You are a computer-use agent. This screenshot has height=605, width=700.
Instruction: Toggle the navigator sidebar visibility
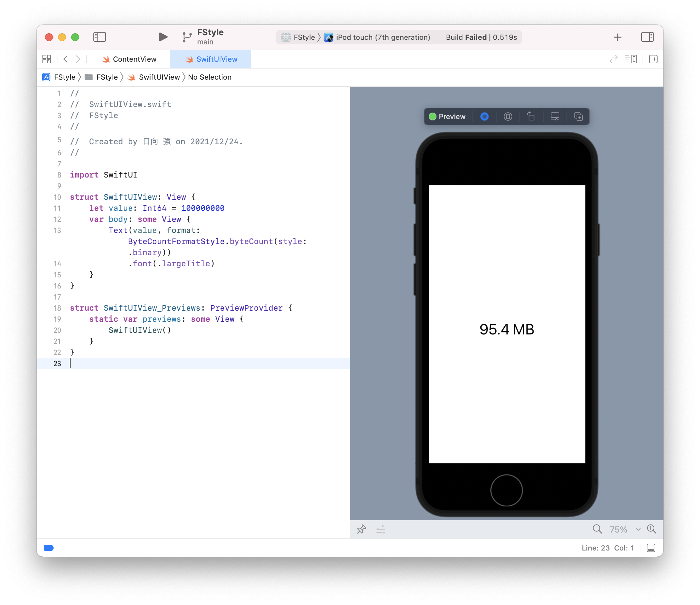pos(99,37)
